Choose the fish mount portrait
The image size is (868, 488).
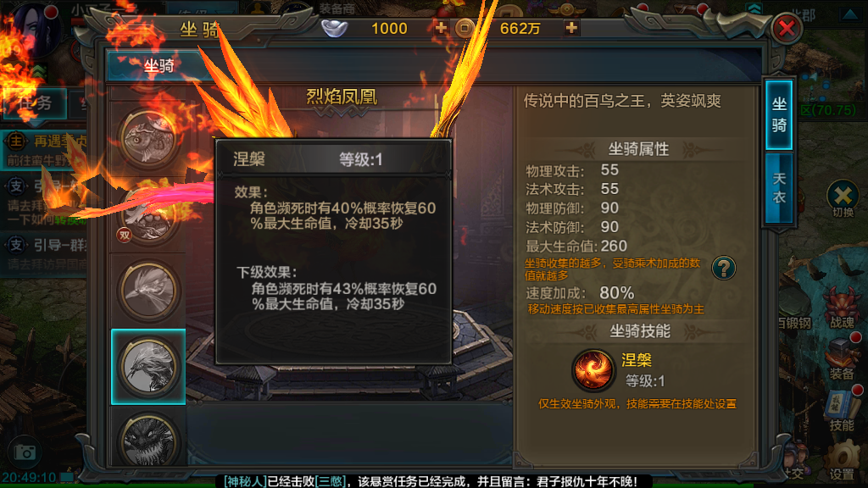[148, 138]
